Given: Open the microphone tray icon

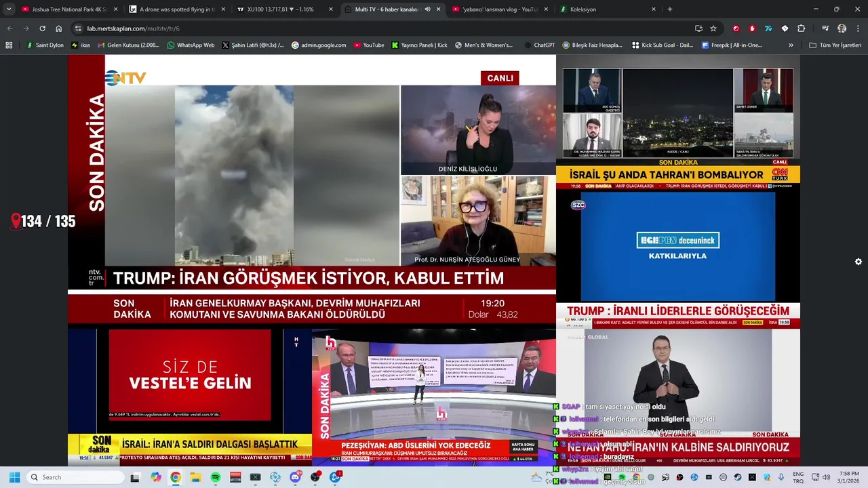Looking at the screenshot, I should coord(782,477).
